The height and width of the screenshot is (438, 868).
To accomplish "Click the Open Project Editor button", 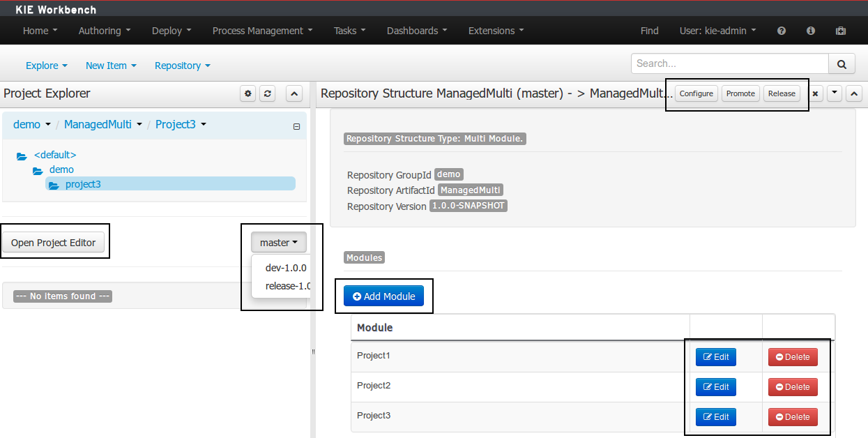I will [x=54, y=242].
